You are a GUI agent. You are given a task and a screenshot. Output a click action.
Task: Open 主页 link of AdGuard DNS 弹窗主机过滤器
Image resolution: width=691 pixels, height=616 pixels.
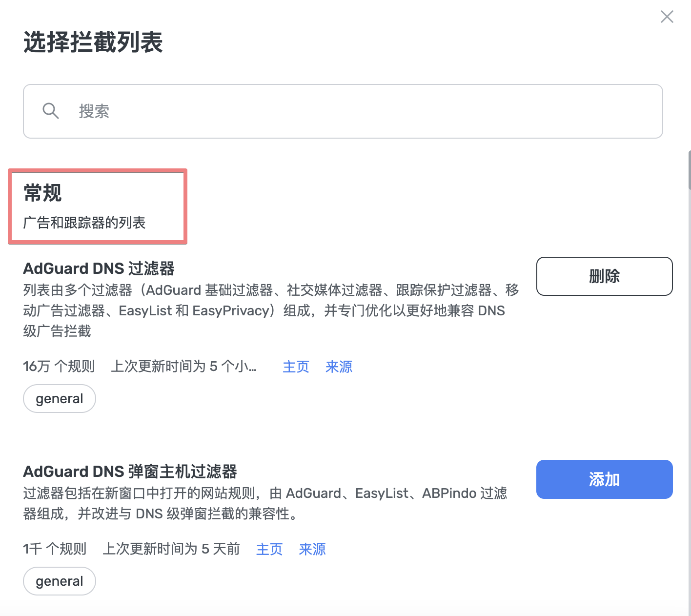click(269, 549)
